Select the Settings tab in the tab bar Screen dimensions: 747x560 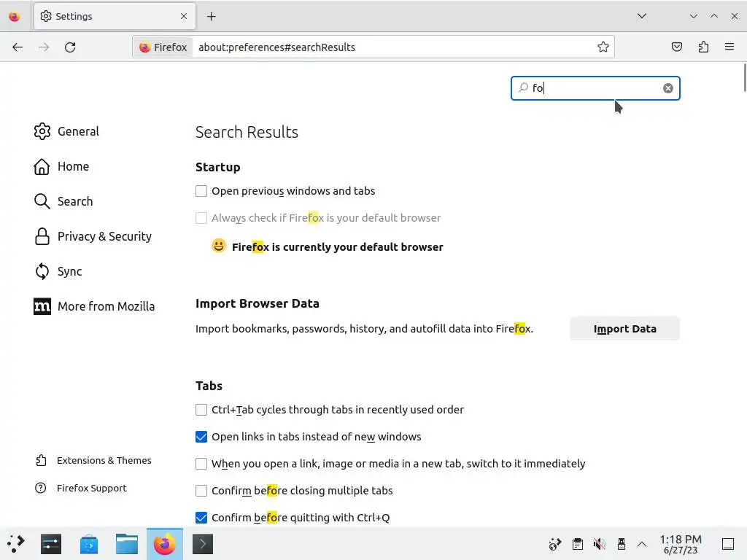pos(115,16)
